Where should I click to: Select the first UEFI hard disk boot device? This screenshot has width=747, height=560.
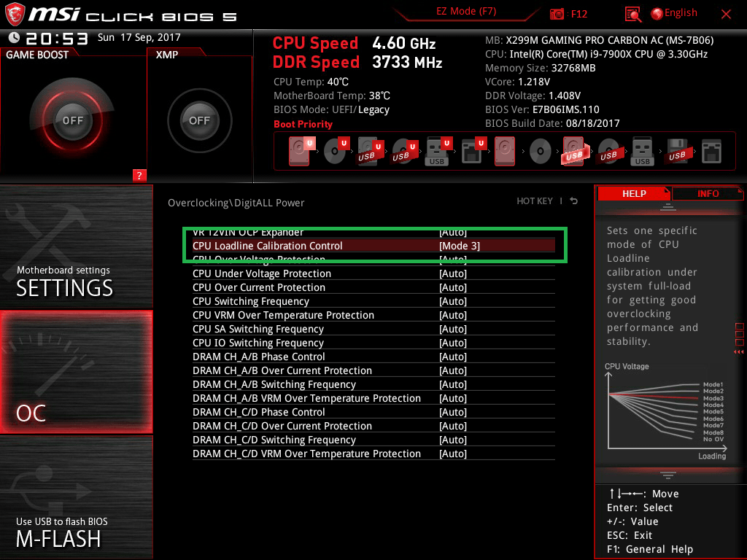tap(301, 151)
